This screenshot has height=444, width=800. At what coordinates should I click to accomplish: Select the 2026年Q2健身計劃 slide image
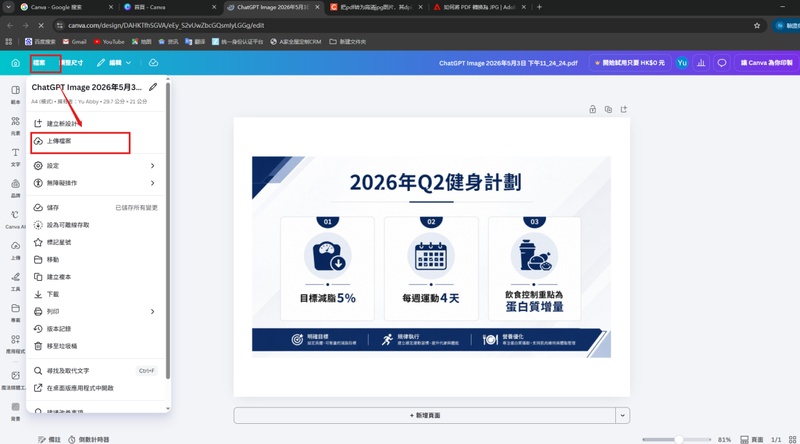click(x=431, y=257)
